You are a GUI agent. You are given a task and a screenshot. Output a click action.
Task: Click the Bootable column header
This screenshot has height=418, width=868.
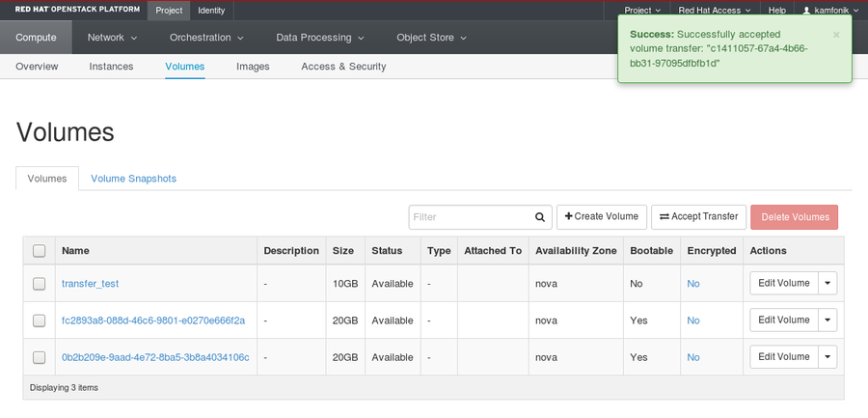652,251
